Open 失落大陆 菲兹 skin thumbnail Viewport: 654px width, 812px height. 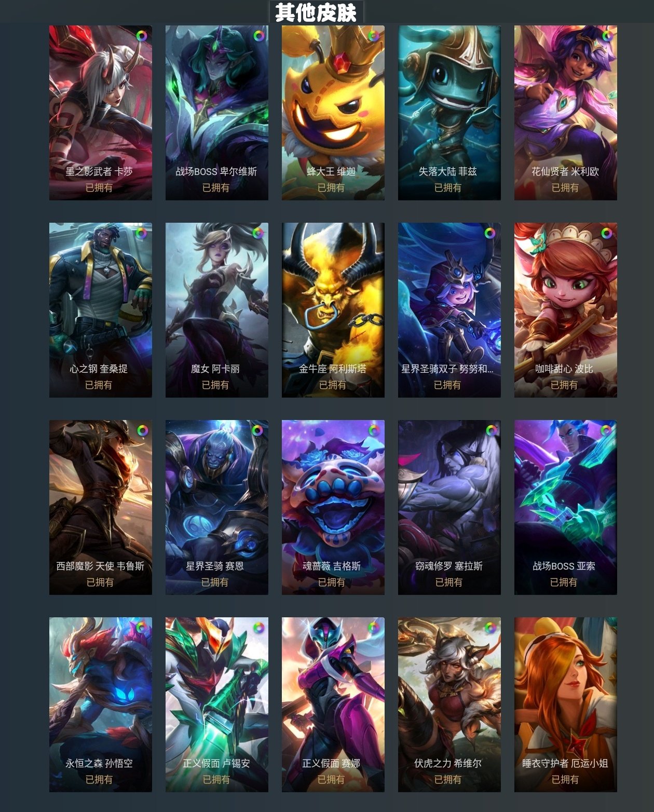tap(449, 113)
